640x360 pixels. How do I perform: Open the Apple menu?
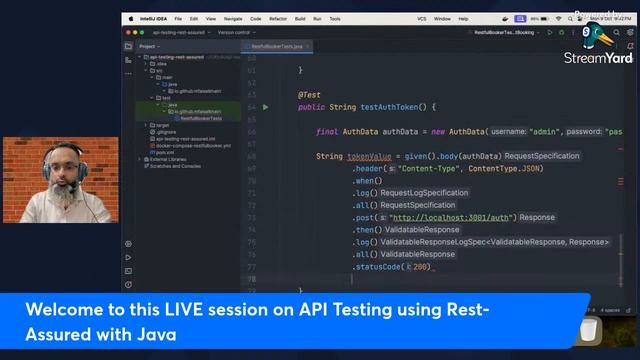coord(131,19)
